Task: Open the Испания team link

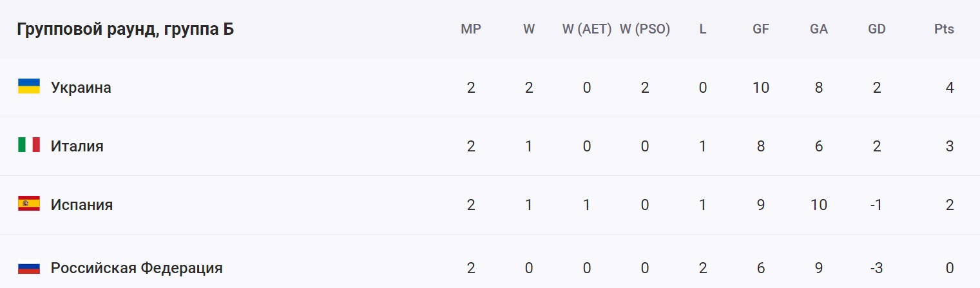Action: coord(82,205)
